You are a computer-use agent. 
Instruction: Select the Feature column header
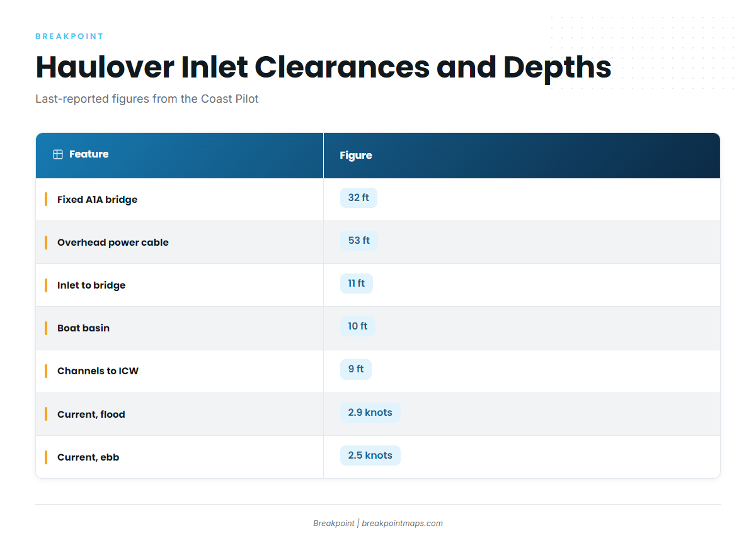(x=180, y=156)
